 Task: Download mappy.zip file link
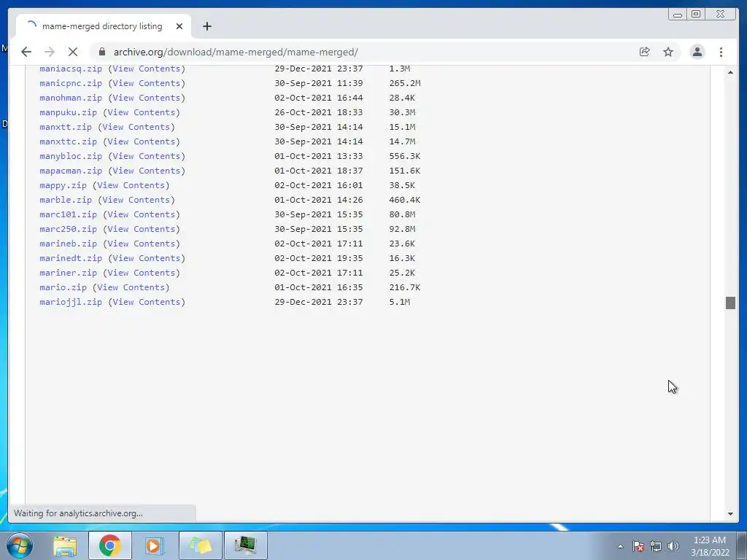click(x=63, y=185)
